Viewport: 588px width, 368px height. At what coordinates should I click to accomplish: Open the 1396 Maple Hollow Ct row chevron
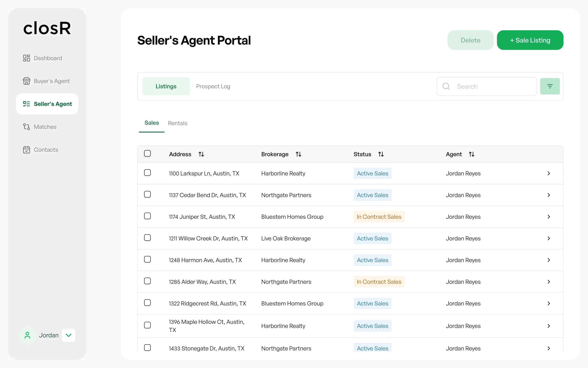[548, 326]
